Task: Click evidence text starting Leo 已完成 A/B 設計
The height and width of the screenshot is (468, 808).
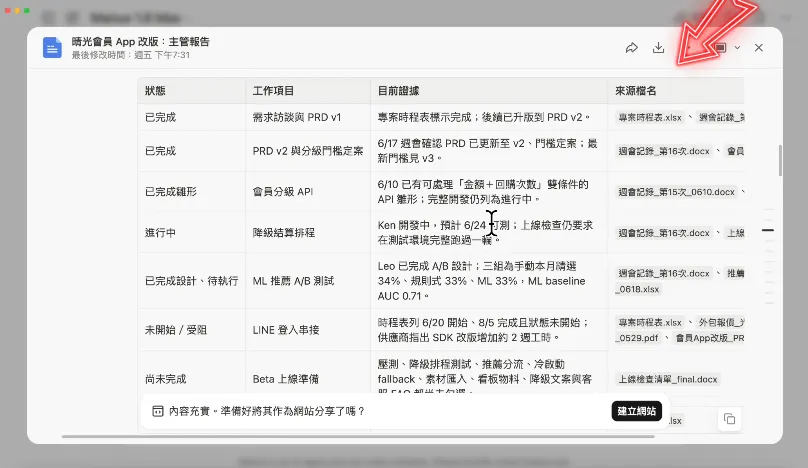Action: click(x=481, y=281)
